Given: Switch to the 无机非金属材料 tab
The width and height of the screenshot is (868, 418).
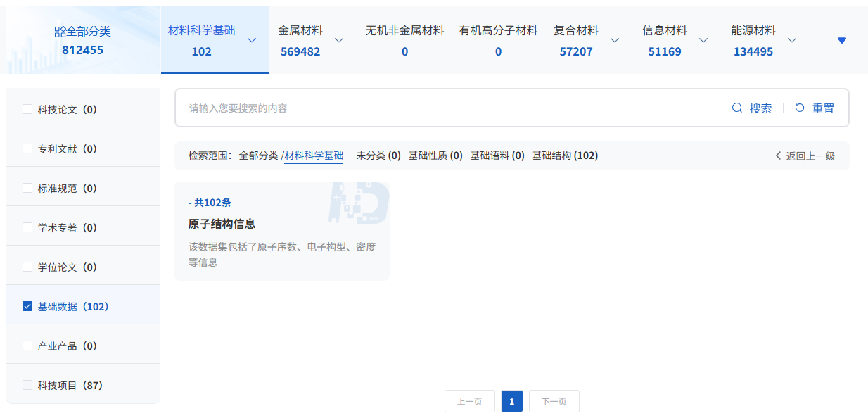Looking at the screenshot, I should 404,40.
